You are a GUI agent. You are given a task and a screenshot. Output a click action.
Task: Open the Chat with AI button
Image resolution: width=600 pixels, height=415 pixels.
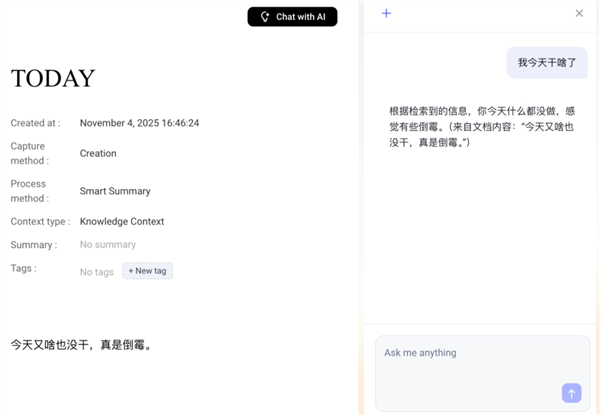[x=292, y=17]
